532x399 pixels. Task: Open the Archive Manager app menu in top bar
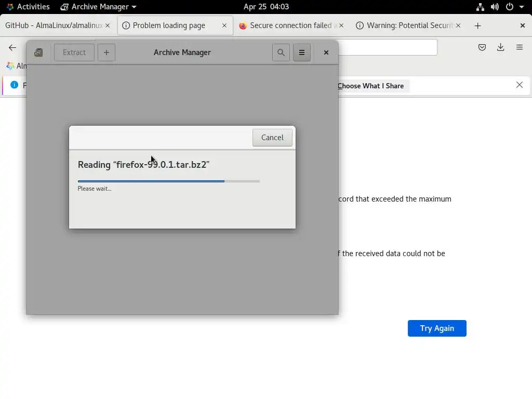(98, 7)
